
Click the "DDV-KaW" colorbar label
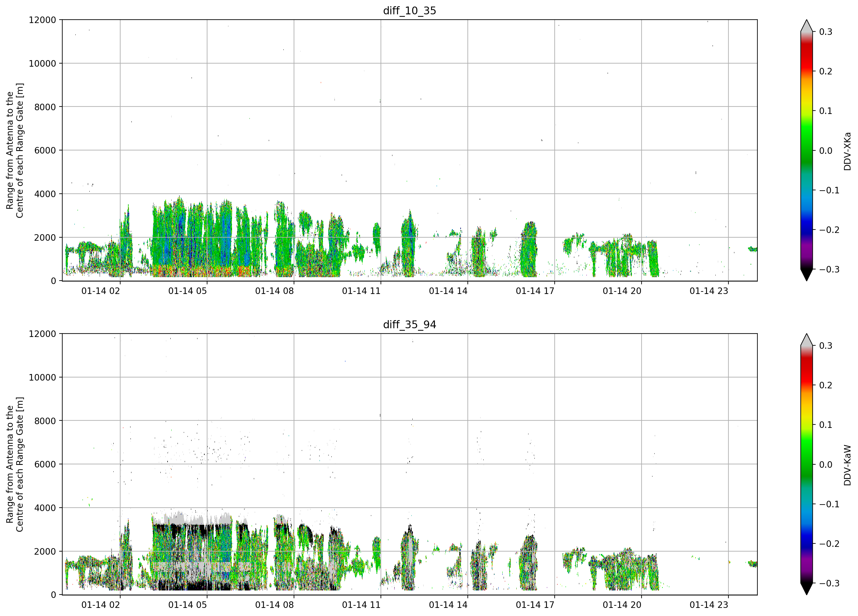coord(847,465)
